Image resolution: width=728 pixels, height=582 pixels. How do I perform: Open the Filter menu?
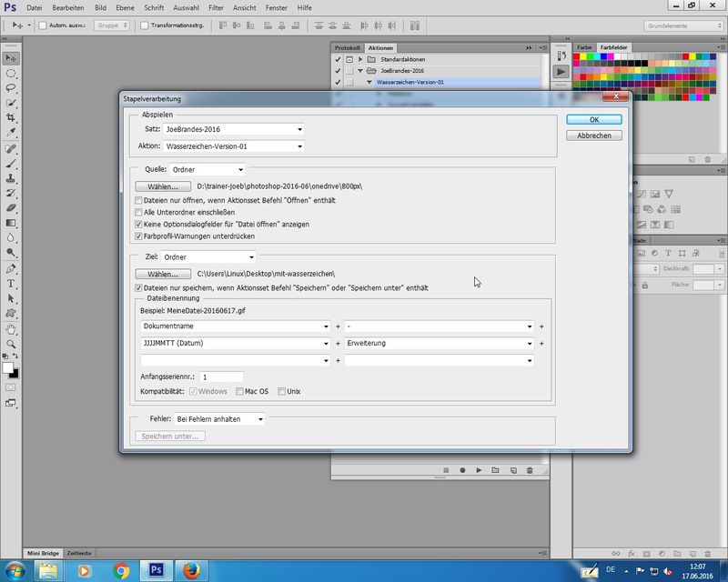coord(216,7)
